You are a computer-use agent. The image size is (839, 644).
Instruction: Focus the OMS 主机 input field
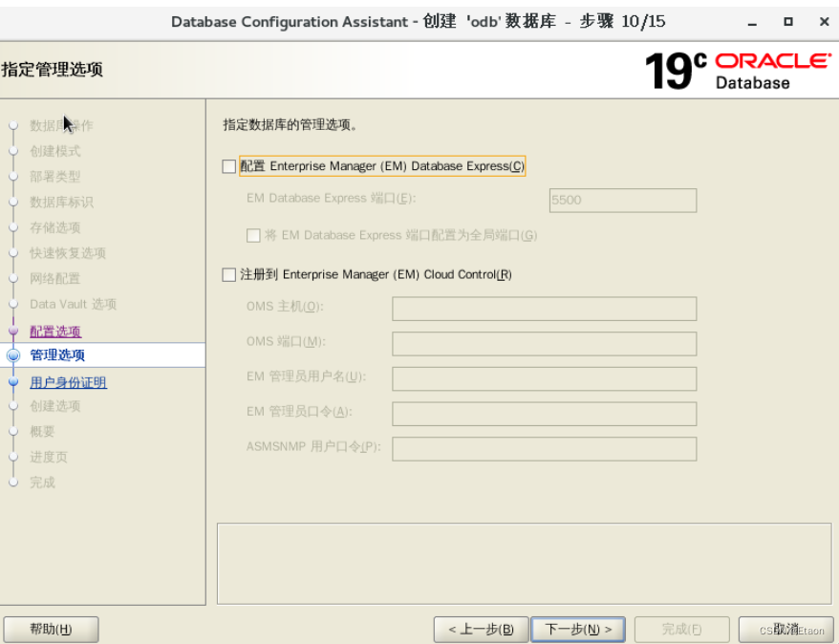point(544,310)
